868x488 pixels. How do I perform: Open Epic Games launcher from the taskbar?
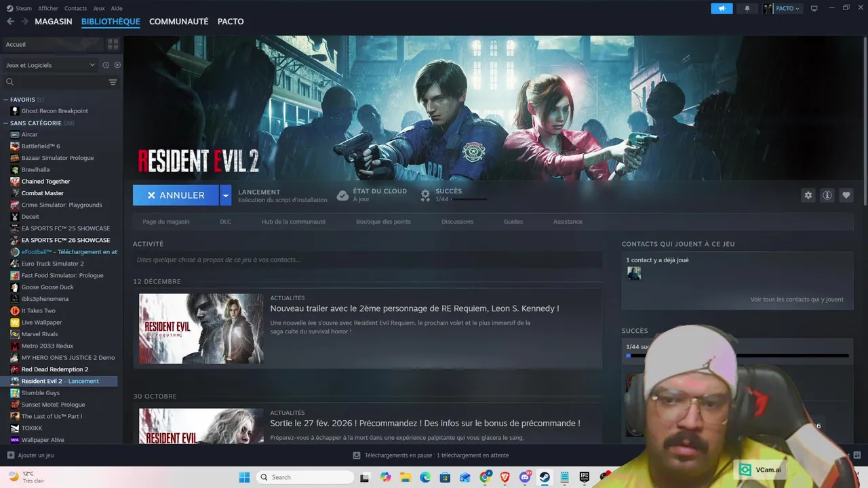pyautogui.click(x=585, y=477)
